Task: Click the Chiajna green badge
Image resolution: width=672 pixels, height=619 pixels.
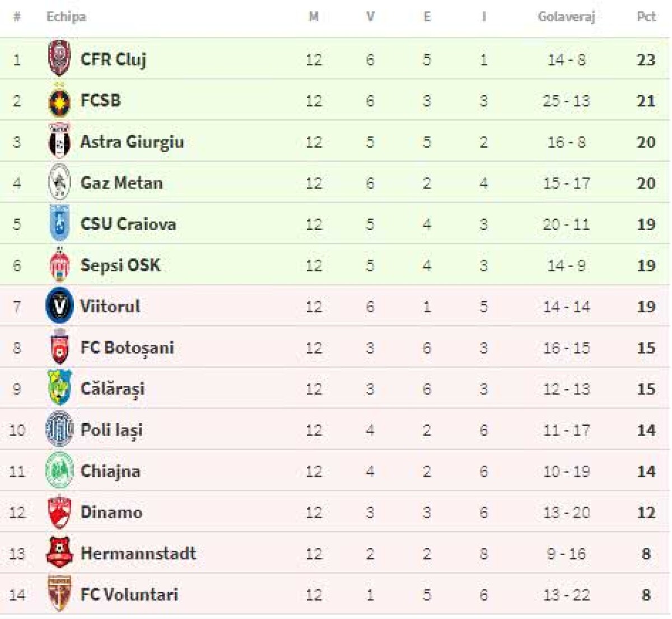Action: point(59,471)
